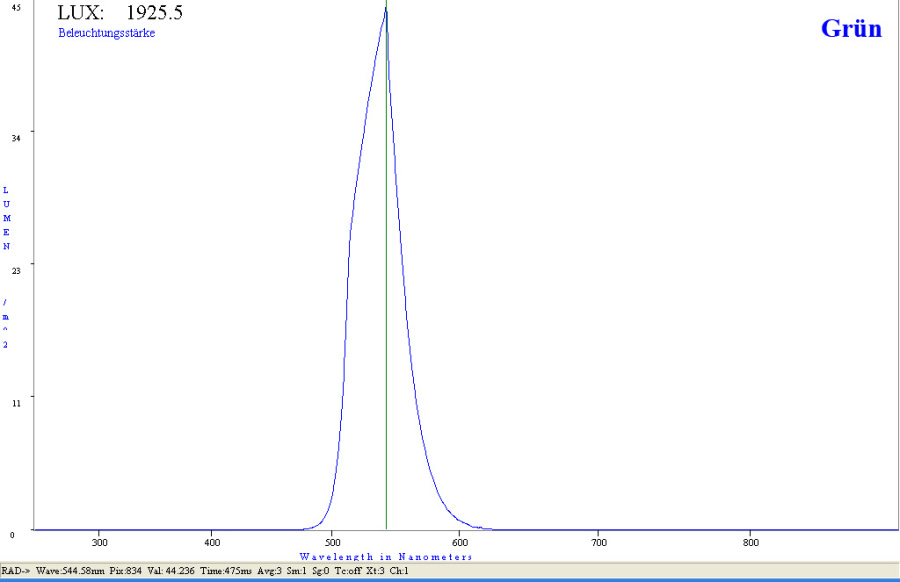Click the Val:44.236 value readout

point(168,571)
